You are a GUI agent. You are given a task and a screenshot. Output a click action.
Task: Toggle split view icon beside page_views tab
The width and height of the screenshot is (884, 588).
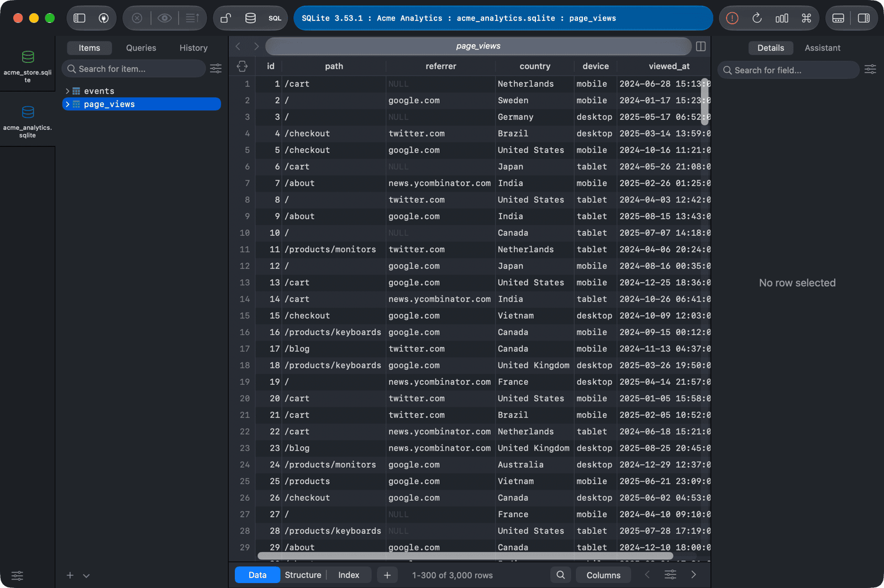pyautogui.click(x=701, y=46)
